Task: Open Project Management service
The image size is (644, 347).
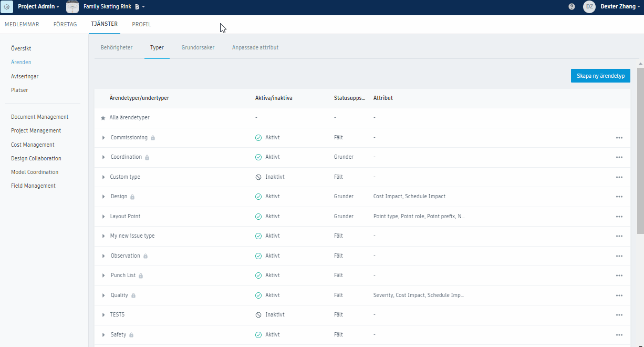Action: (36, 130)
